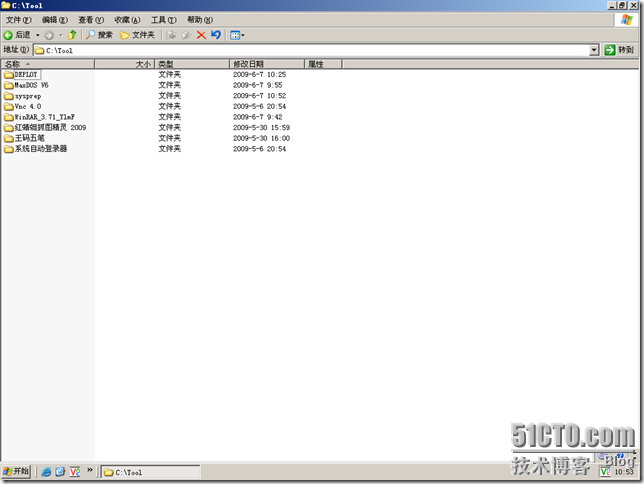Select the MaxDOS V6 folder icon
The image size is (644, 484).
(9, 85)
